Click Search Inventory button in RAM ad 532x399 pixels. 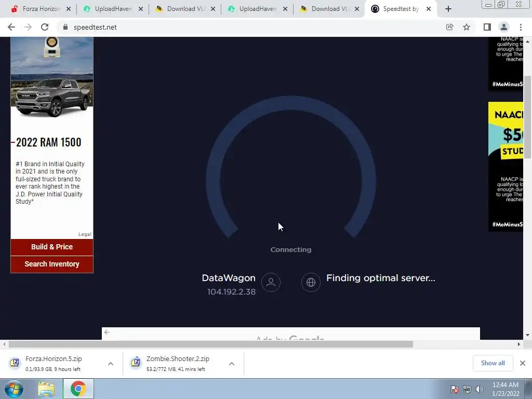pyautogui.click(x=52, y=264)
